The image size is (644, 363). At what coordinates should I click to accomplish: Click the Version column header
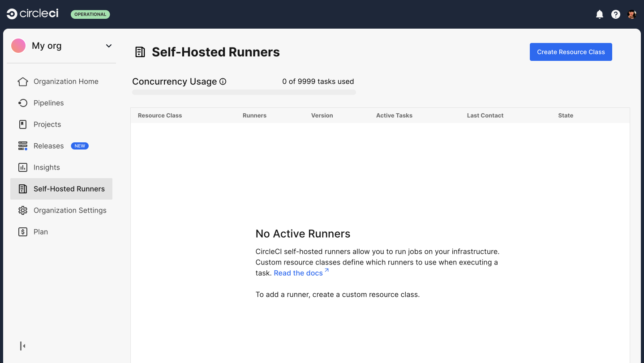pyautogui.click(x=322, y=115)
